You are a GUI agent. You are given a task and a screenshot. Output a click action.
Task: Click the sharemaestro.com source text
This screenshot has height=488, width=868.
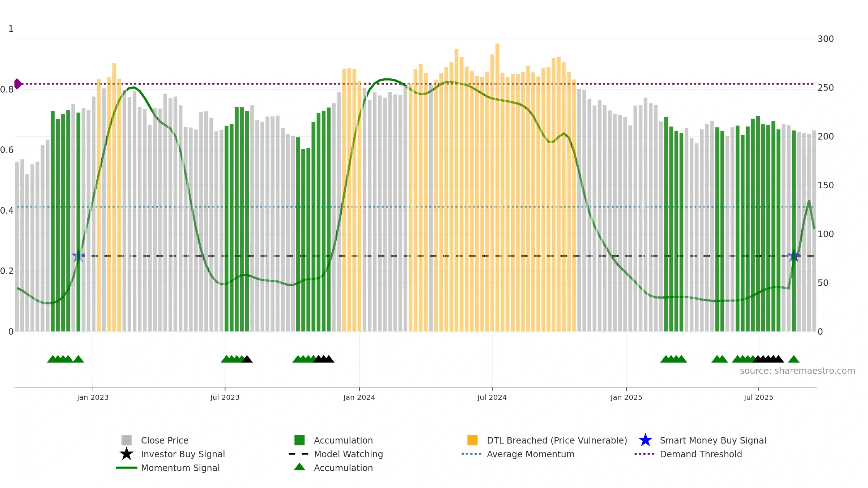pyautogui.click(x=797, y=371)
